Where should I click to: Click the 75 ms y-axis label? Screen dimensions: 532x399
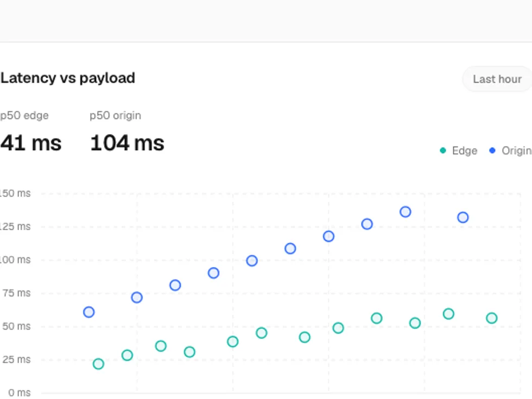16,293
